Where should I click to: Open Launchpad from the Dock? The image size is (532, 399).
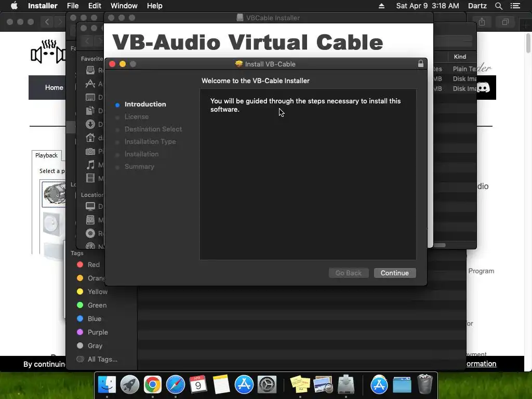click(129, 385)
